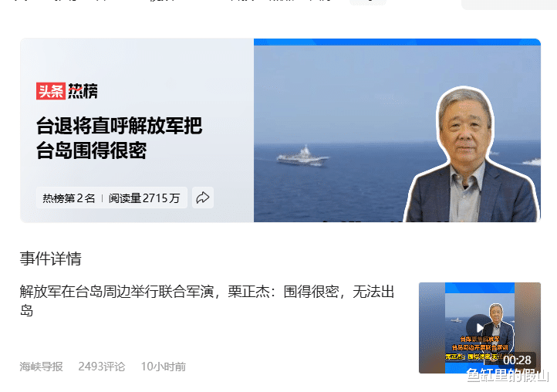Image resolution: width=557 pixels, height=392 pixels.
Task: Open the video thumbnail beside the article
Action: tap(480, 328)
